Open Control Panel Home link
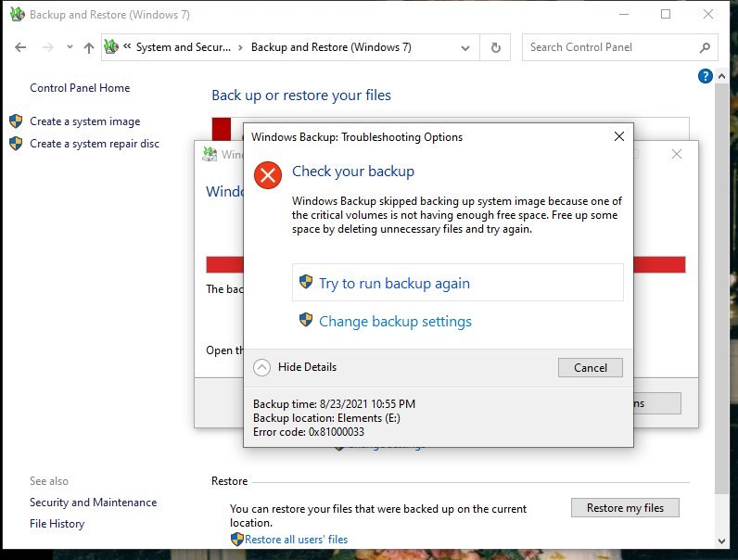 [x=80, y=87]
